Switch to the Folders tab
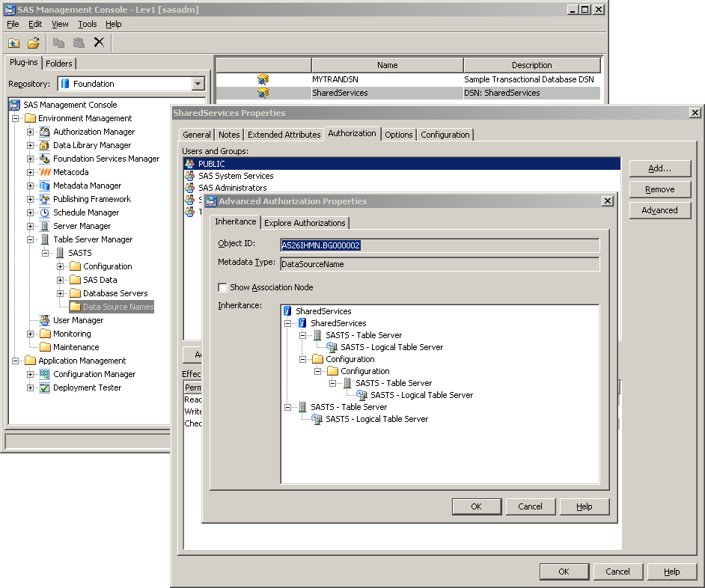 tap(59, 64)
